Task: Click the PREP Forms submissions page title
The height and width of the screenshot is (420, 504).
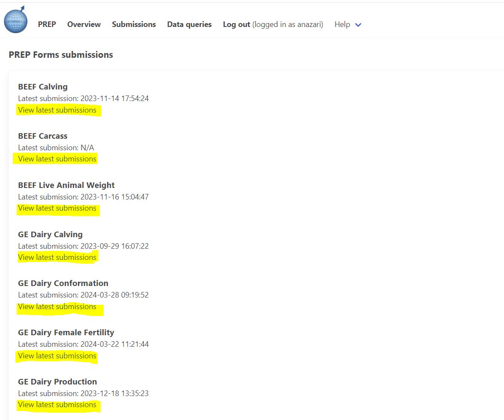Action: click(x=61, y=55)
